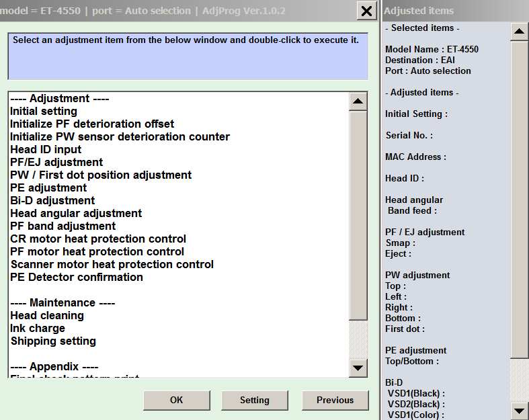Select the Head cleaning maintenance item
This screenshot has width=529, height=420.
pos(47,315)
